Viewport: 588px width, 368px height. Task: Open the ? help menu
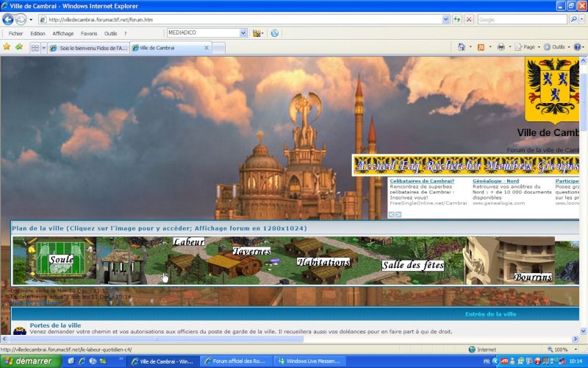[x=125, y=33]
